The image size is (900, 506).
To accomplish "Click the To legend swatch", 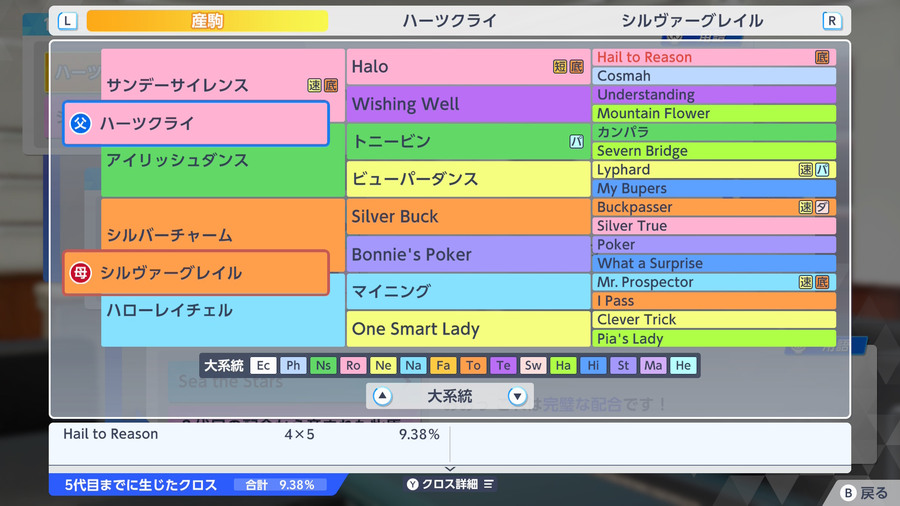I will click(473, 365).
